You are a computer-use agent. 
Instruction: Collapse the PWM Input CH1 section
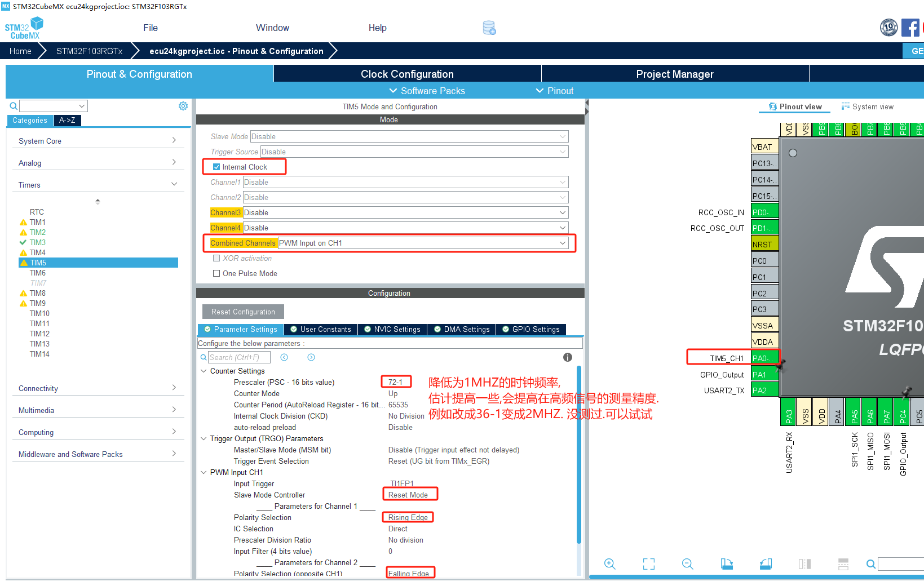204,472
